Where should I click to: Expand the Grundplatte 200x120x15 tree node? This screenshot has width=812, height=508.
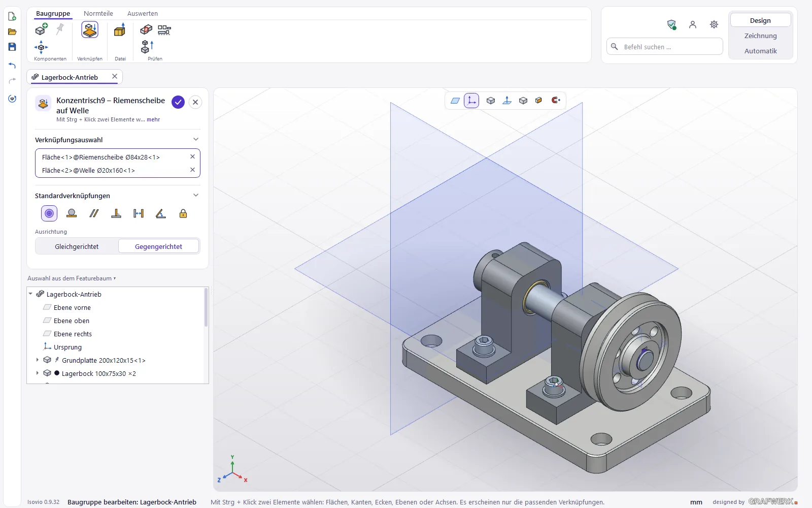[37, 360]
